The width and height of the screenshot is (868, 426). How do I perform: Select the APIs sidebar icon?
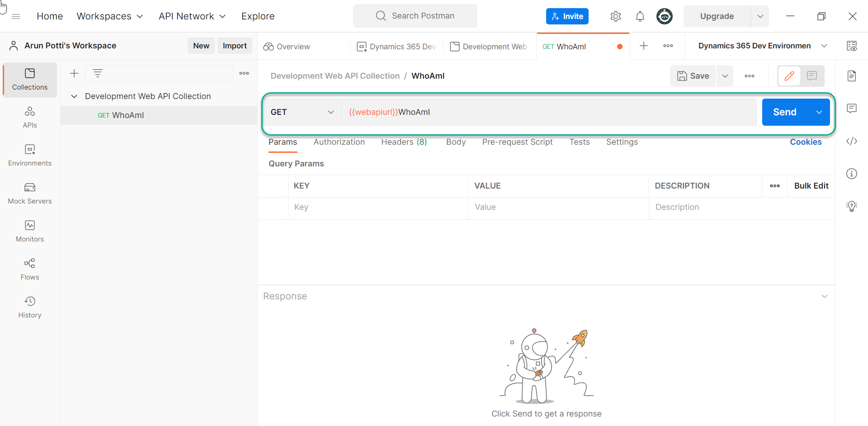[29, 117]
